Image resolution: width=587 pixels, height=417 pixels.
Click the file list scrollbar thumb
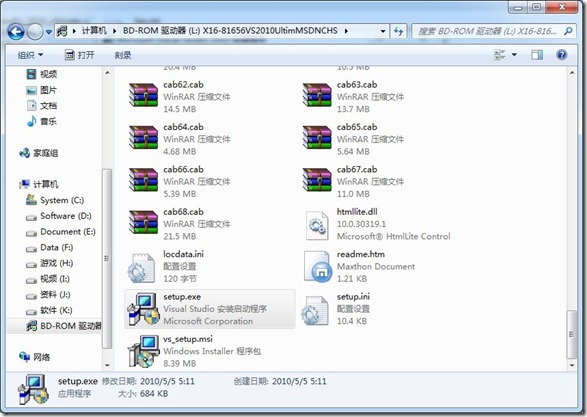click(572, 334)
